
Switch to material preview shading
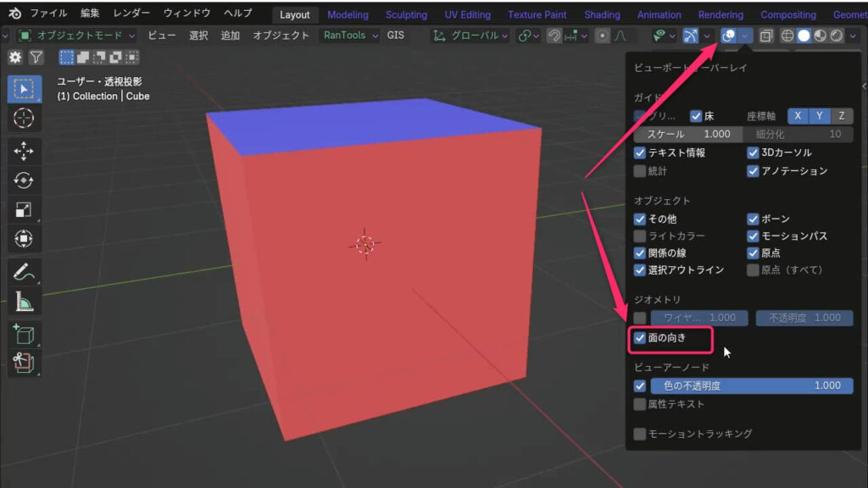coord(821,36)
